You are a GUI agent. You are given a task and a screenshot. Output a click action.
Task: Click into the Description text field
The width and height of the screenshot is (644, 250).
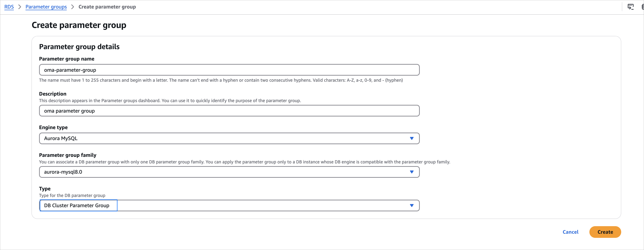[x=229, y=111]
